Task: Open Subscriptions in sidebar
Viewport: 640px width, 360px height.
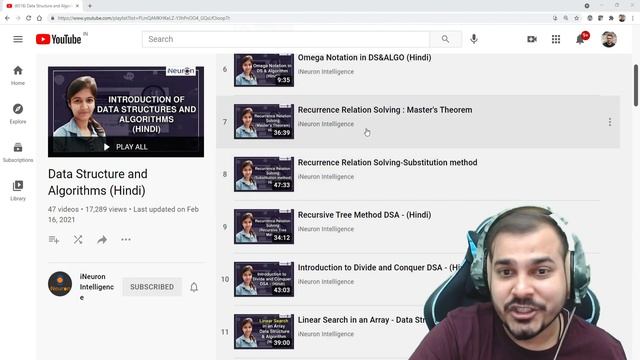Action: 18,152
